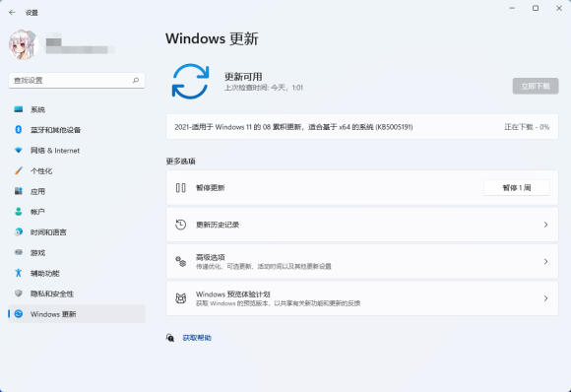
Task: Click the globe clock icon for 时间和语言
Action: pyautogui.click(x=18, y=231)
